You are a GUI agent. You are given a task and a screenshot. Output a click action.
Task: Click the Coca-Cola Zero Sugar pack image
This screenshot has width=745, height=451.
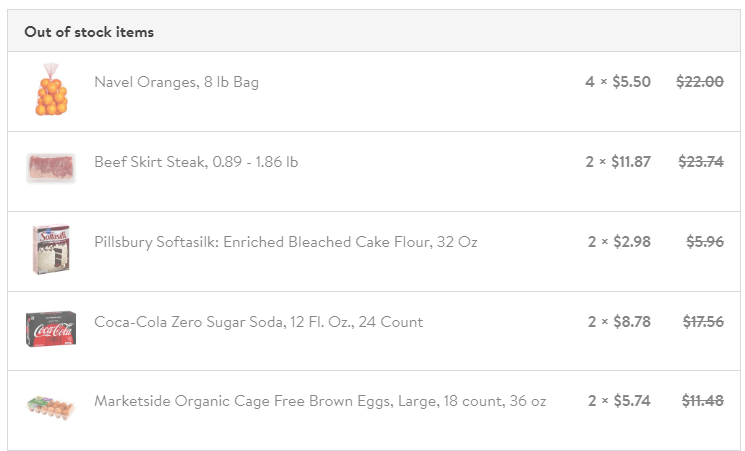tap(51, 328)
